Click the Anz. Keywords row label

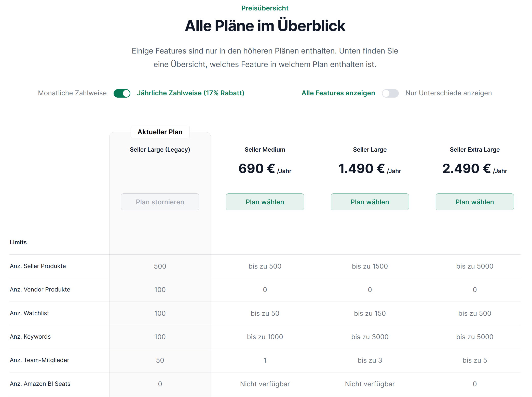30,337
